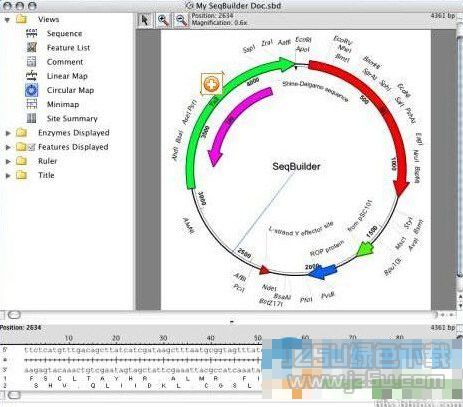Click the orange plus cursor icon on map

point(211,84)
